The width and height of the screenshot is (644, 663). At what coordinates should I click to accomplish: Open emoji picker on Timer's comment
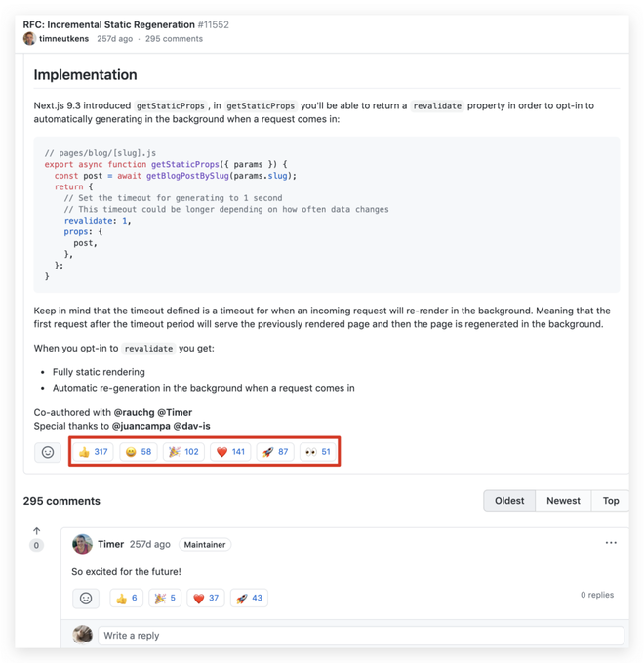(x=86, y=598)
